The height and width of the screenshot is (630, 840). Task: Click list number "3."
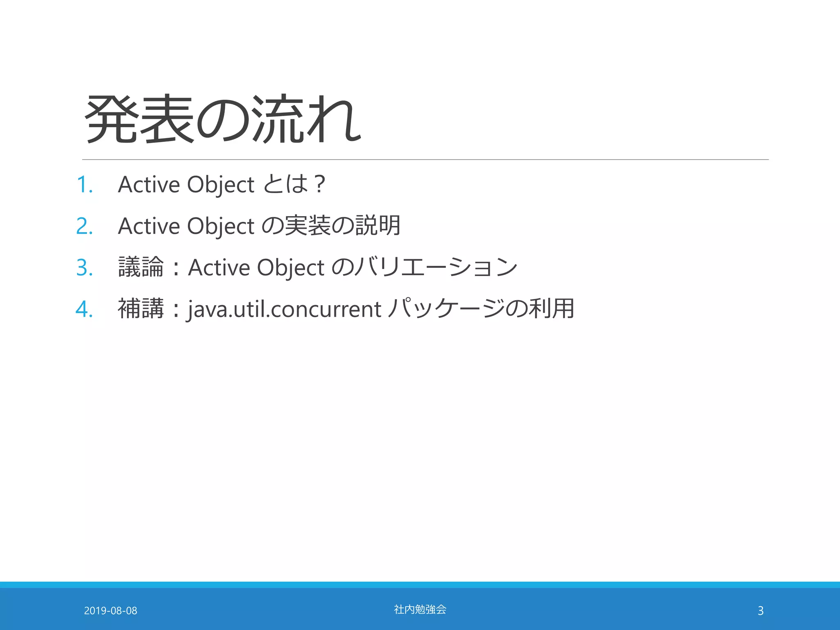[x=85, y=267]
